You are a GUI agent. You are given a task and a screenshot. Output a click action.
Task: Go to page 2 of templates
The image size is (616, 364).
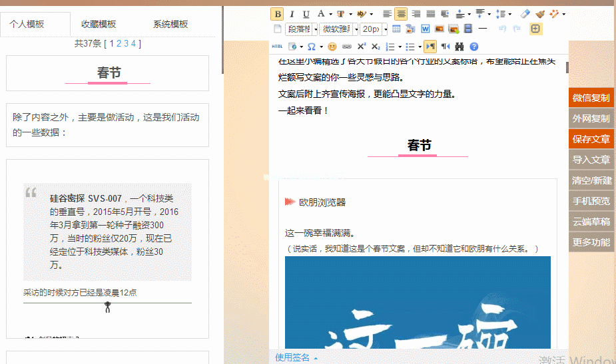(x=119, y=44)
